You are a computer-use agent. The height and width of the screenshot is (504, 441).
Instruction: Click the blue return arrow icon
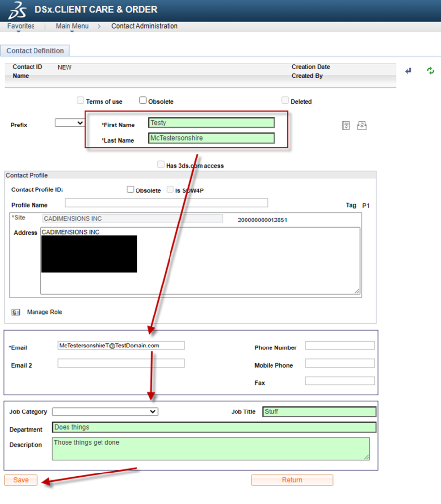click(x=408, y=71)
